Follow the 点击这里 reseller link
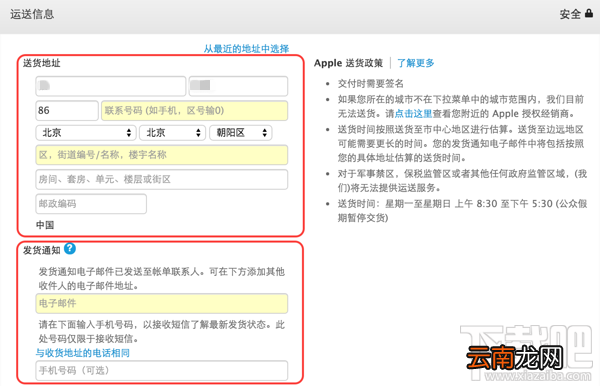Viewport: 600px width, 386px height. click(x=413, y=114)
